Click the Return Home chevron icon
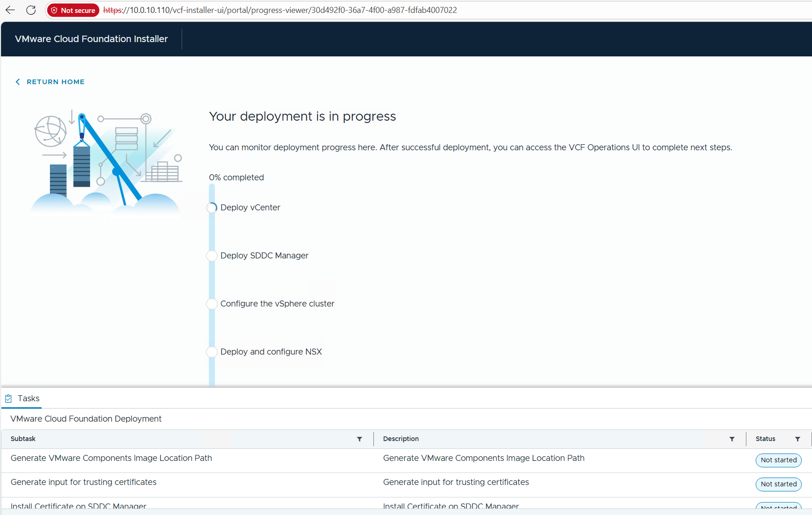The height and width of the screenshot is (515, 812). [18, 82]
